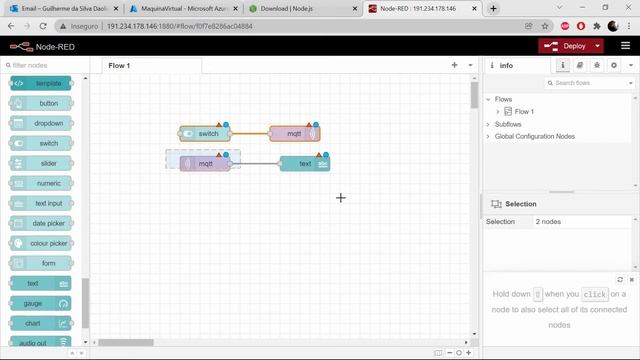The image size is (640, 360).
Task: Bookmark this page with star
Action: pyautogui.click(x=545, y=26)
